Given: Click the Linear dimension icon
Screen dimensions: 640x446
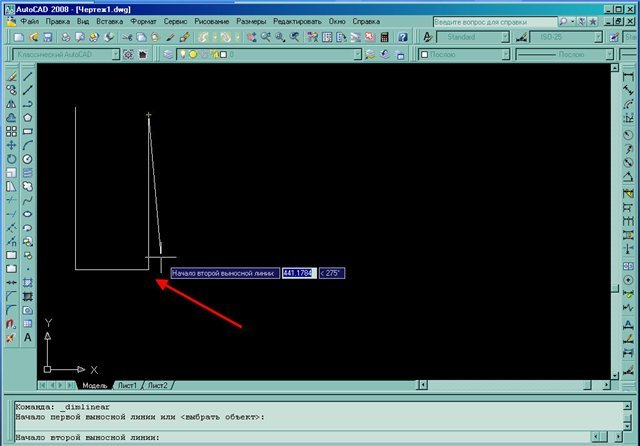Looking at the screenshot, I should point(628,76).
